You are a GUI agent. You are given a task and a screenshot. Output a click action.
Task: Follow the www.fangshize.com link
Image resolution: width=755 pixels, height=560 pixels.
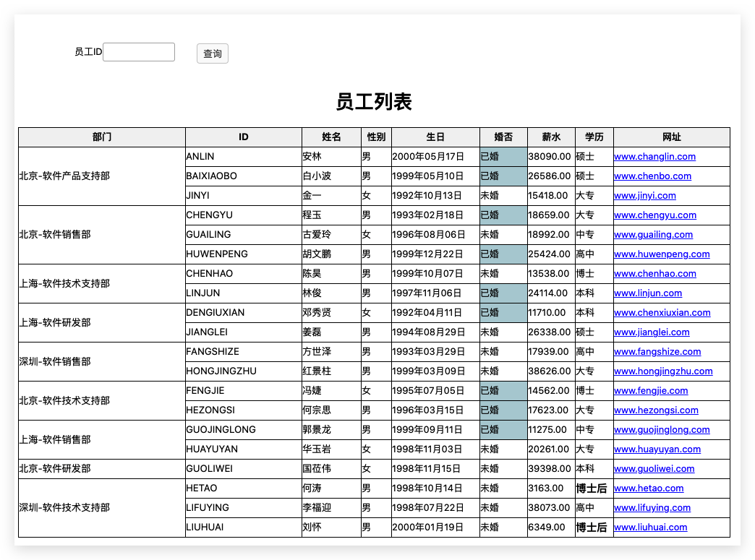pos(657,352)
